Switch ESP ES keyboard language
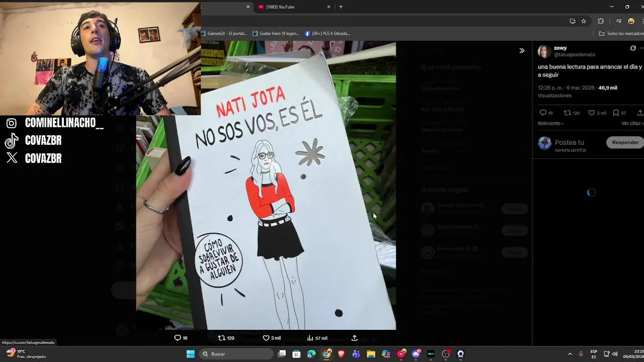The width and height of the screenshot is (644, 362). click(x=594, y=354)
